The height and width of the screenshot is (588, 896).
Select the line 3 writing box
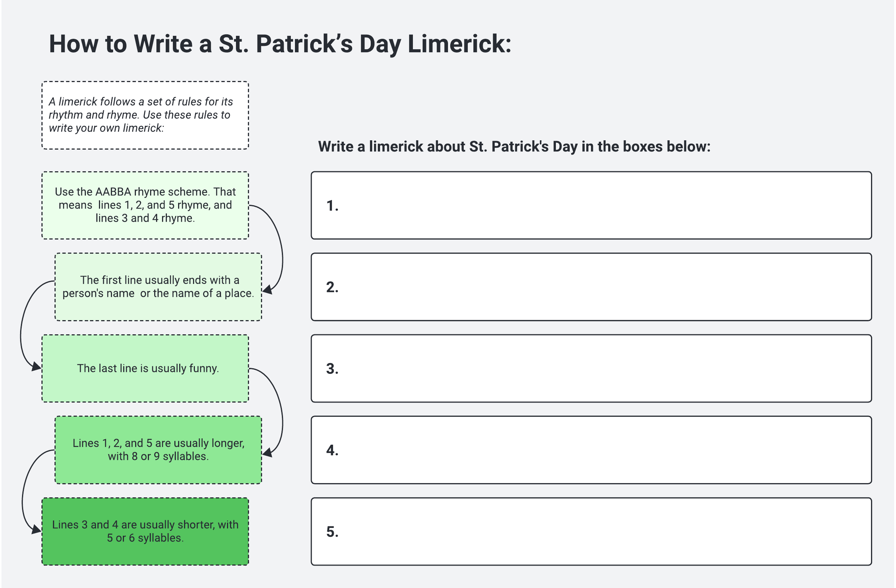click(x=591, y=369)
